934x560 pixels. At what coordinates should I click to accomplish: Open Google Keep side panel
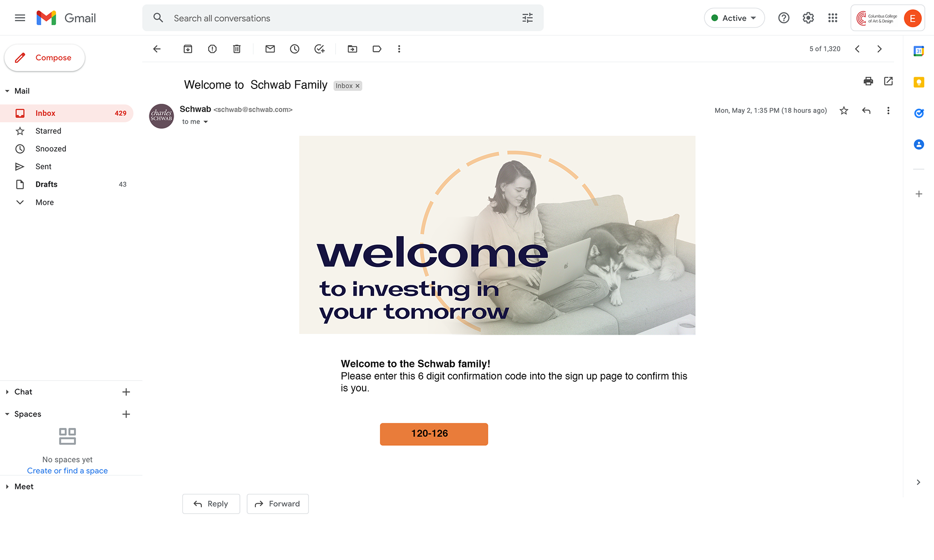click(919, 82)
